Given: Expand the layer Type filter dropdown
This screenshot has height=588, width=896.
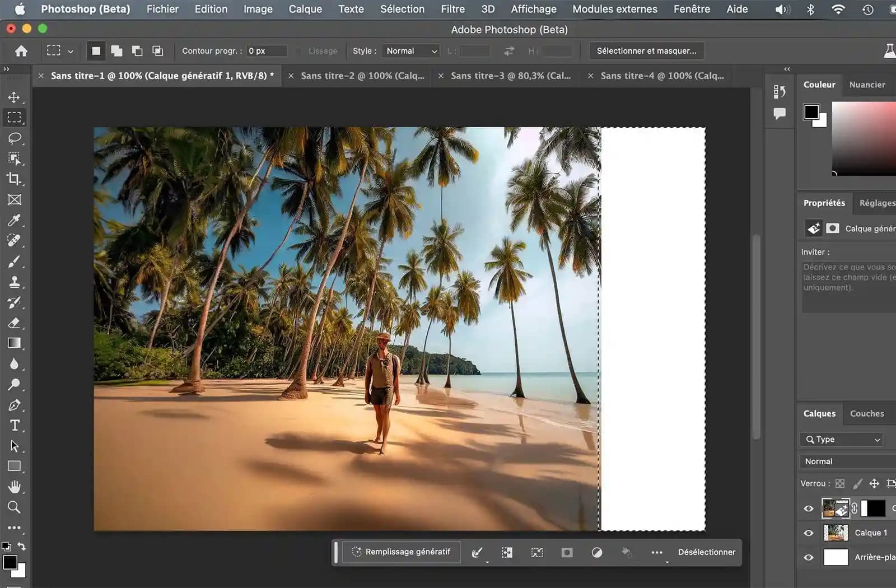Looking at the screenshot, I should tap(841, 440).
